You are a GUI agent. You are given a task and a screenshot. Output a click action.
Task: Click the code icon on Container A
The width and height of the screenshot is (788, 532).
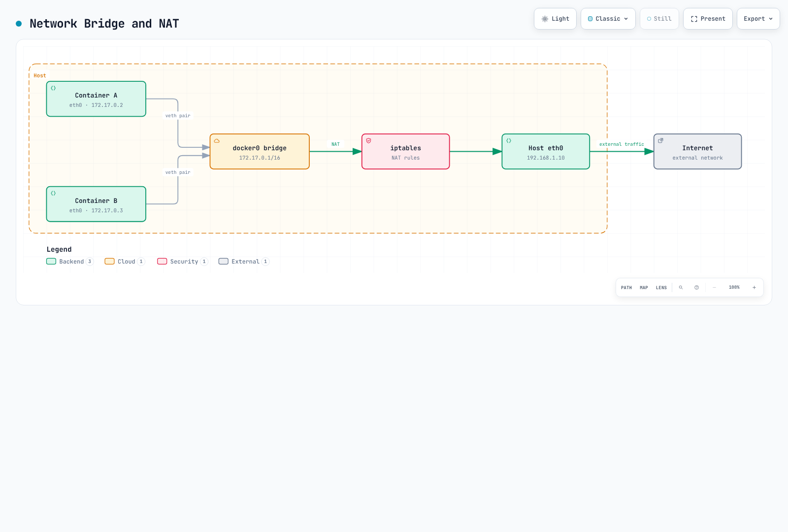(x=53, y=88)
